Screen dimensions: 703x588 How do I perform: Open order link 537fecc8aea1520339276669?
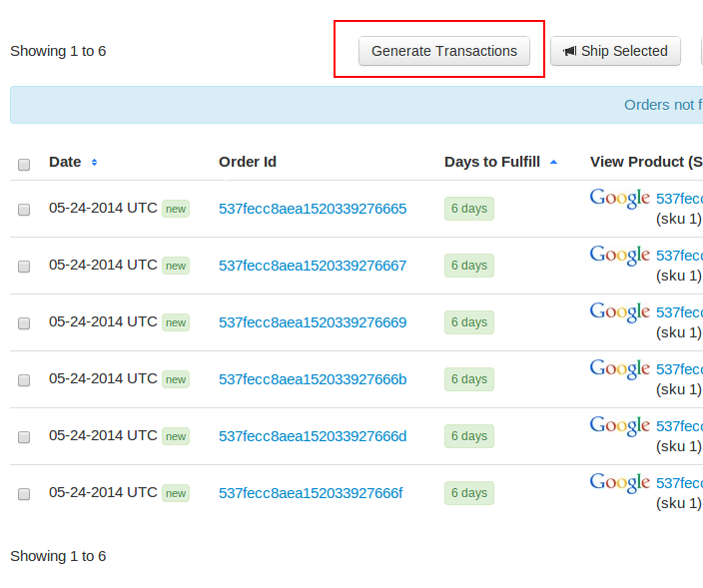tap(313, 322)
